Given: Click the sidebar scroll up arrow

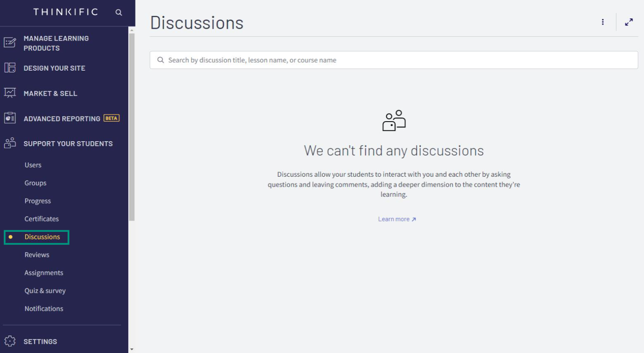Looking at the screenshot, I should point(132,30).
